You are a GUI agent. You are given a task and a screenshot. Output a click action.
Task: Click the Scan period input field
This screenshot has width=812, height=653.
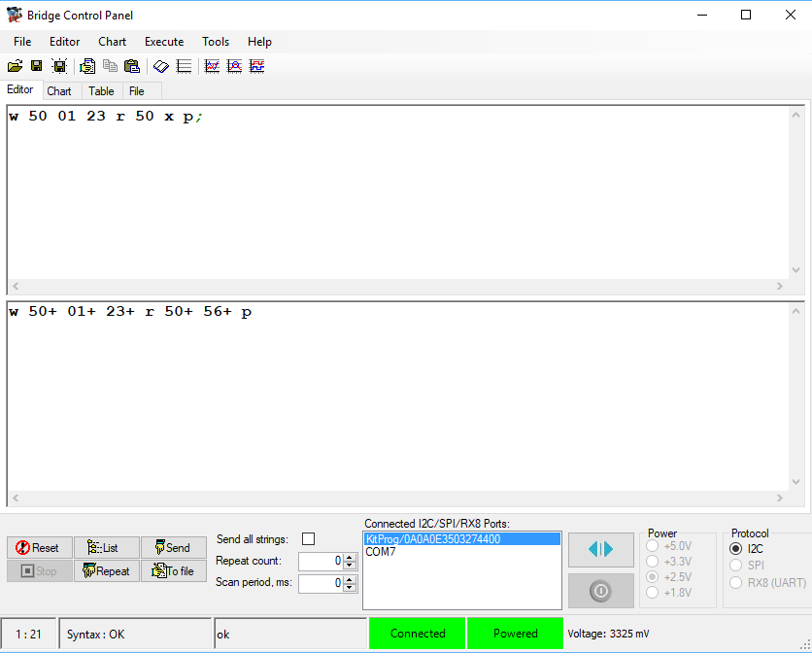pos(321,583)
